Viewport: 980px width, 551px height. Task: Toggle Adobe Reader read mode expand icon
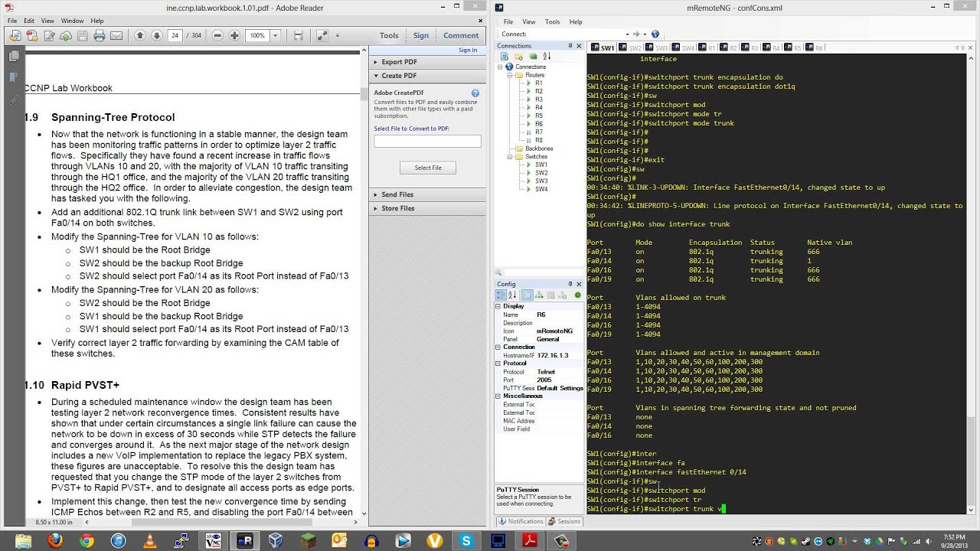(322, 35)
